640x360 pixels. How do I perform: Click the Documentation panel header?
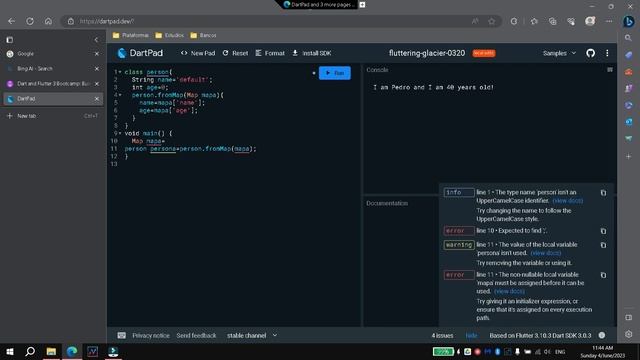click(387, 203)
